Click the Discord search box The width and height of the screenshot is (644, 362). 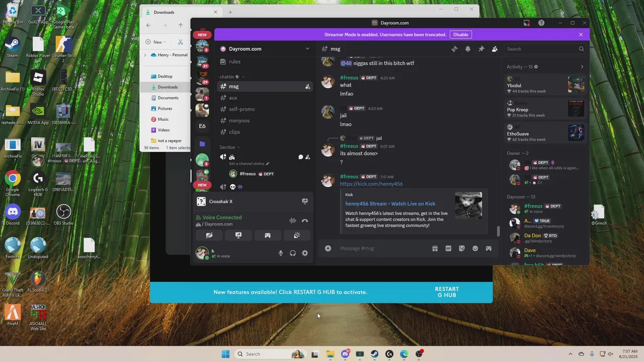(545, 49)
